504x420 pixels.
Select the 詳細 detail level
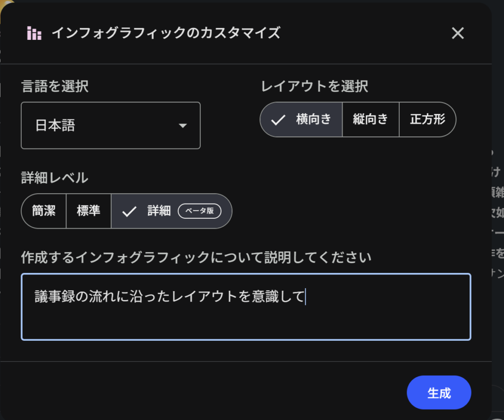159,211
